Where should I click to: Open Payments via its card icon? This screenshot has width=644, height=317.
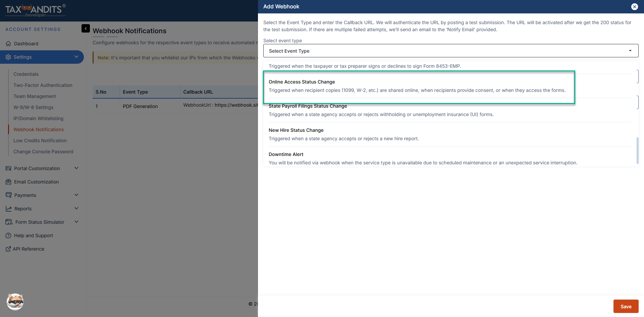pos(8,195)
